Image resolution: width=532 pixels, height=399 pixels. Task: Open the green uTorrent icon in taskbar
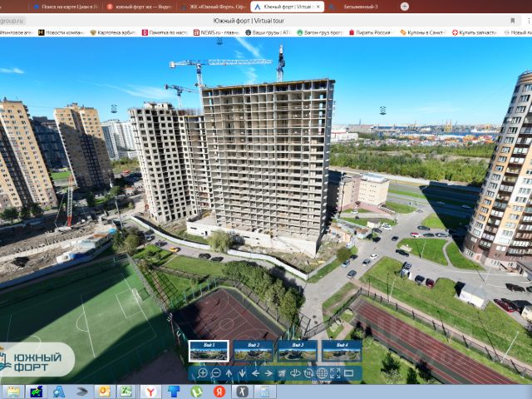(x=196, y=392)
